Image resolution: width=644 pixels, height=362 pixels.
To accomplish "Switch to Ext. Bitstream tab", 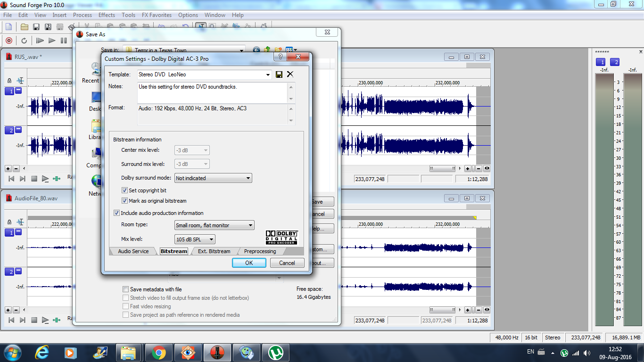I will [x=214, y=251].
